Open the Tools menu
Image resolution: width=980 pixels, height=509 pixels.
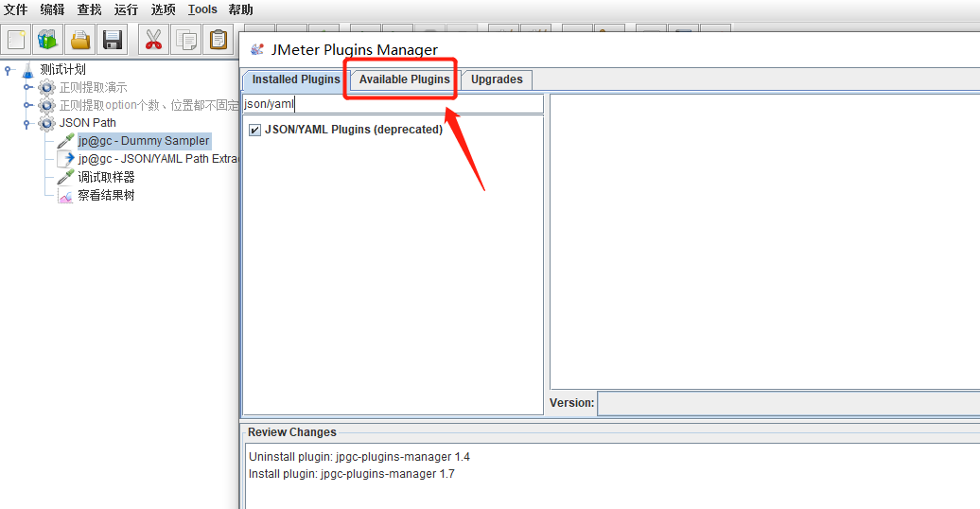point(202,9)
